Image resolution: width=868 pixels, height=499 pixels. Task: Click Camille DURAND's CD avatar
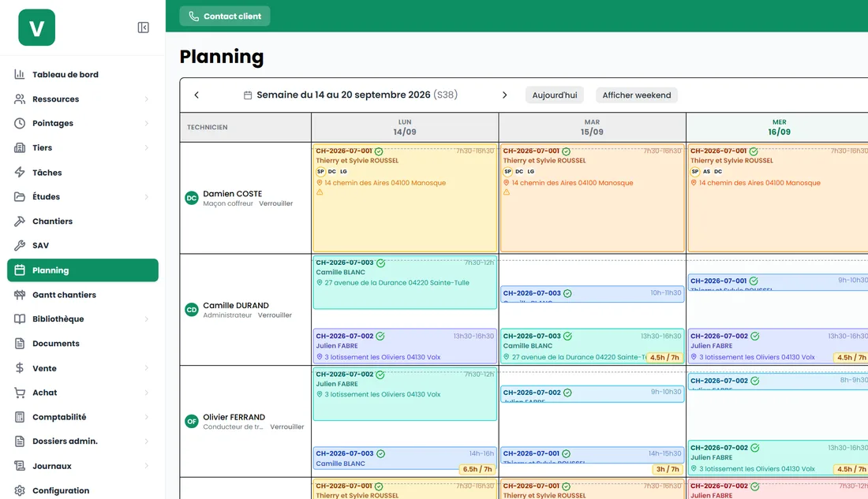[x=192, y=310]
